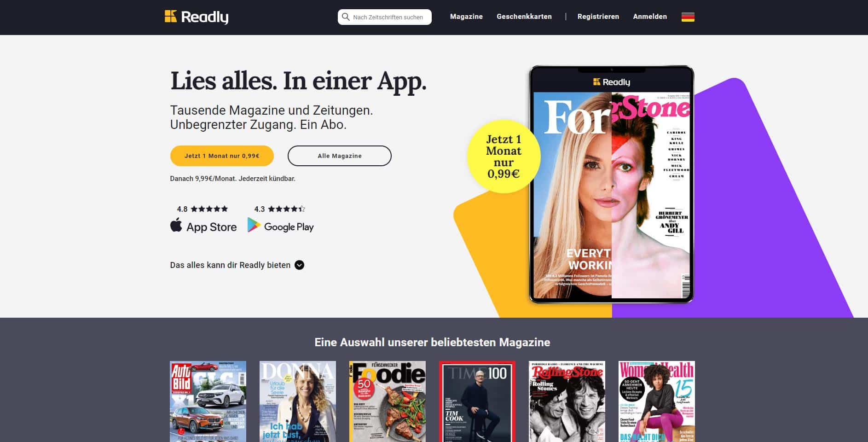This screenshot has height=442, width=868.
Task: Click the 'Alle Magazine' outlined button
Action: pyautogui.click(x=340, y=156)
